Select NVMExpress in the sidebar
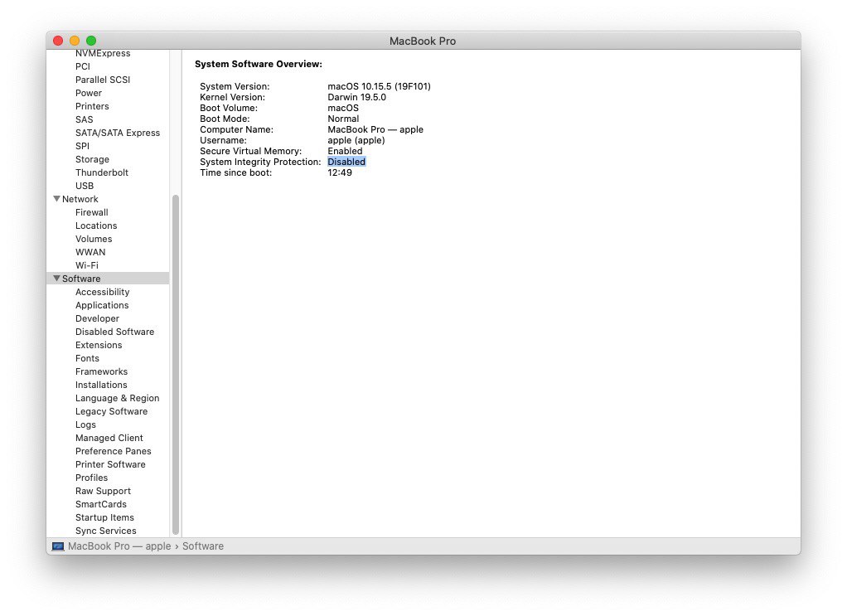 [103, 53]
